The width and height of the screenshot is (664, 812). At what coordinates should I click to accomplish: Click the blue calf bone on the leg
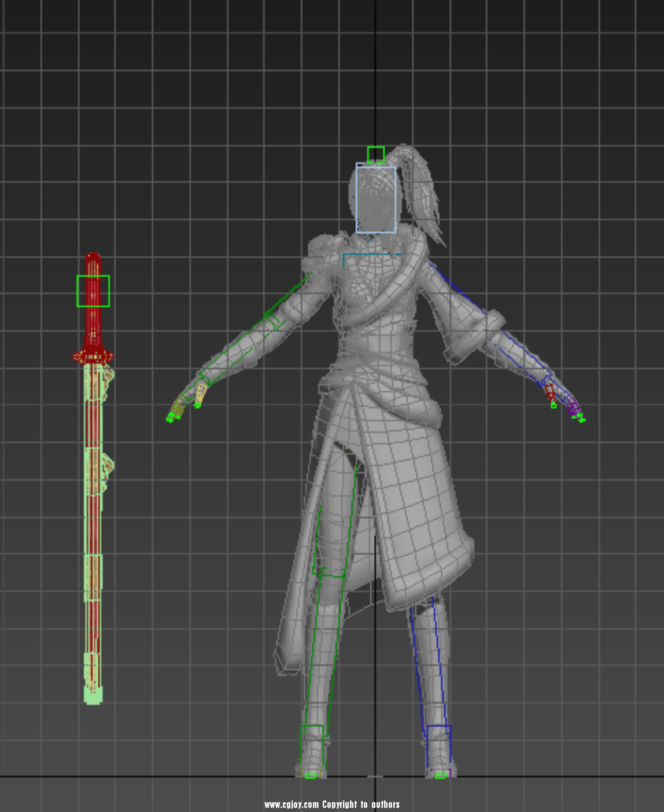point(428,666)
